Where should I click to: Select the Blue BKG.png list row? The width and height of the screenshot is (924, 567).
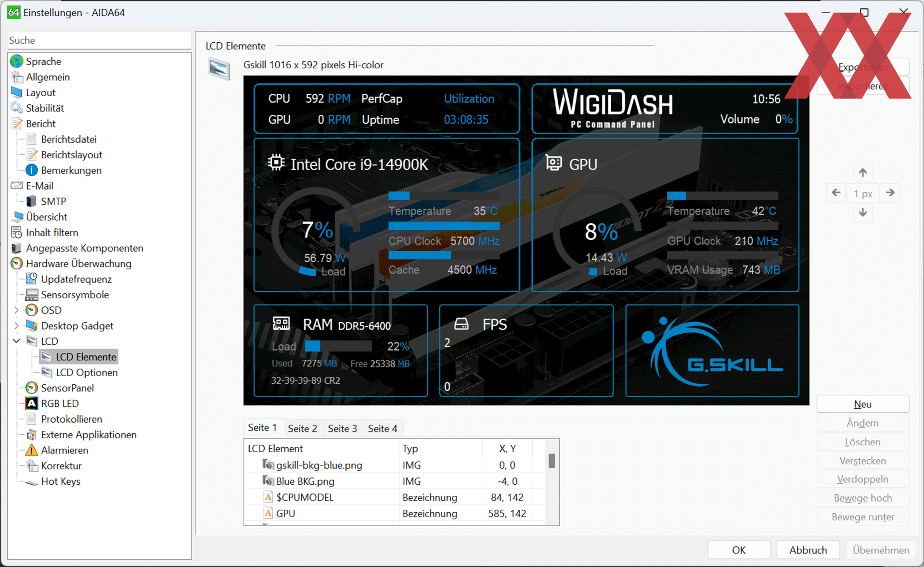click(x=395, y=481)
